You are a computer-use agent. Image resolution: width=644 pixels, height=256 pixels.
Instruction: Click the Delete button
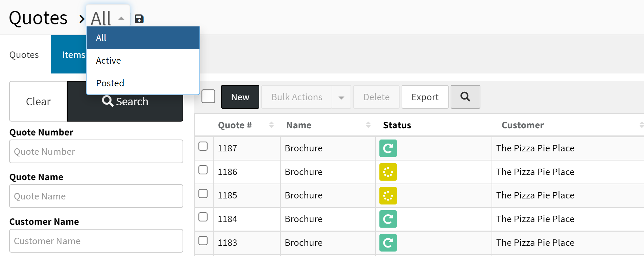[x=376, y=97]
